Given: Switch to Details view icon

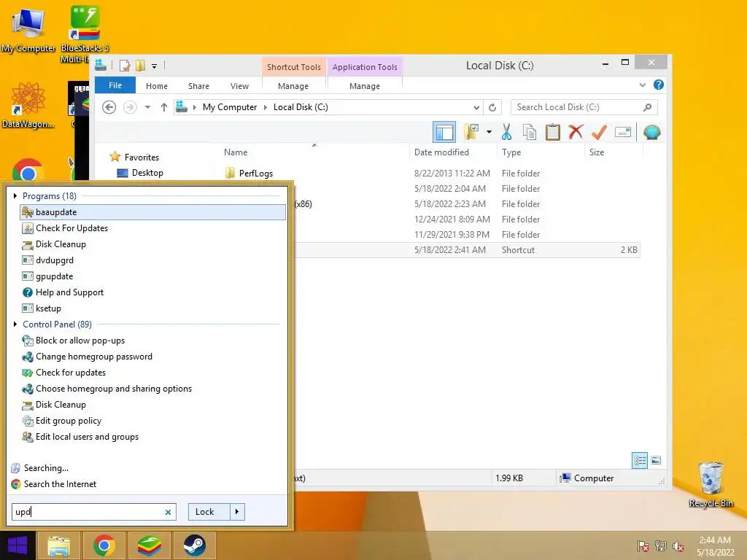Looking at the screenshot, I should click(x=640, y=460).
